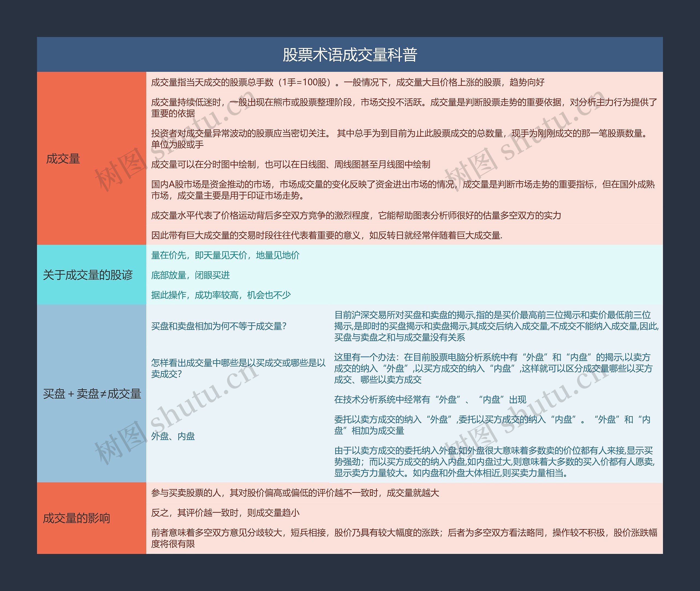Select the 成交量的影响 category cell
The width and height of the screenshot is (700, 591).
click(x=92, y=518)
